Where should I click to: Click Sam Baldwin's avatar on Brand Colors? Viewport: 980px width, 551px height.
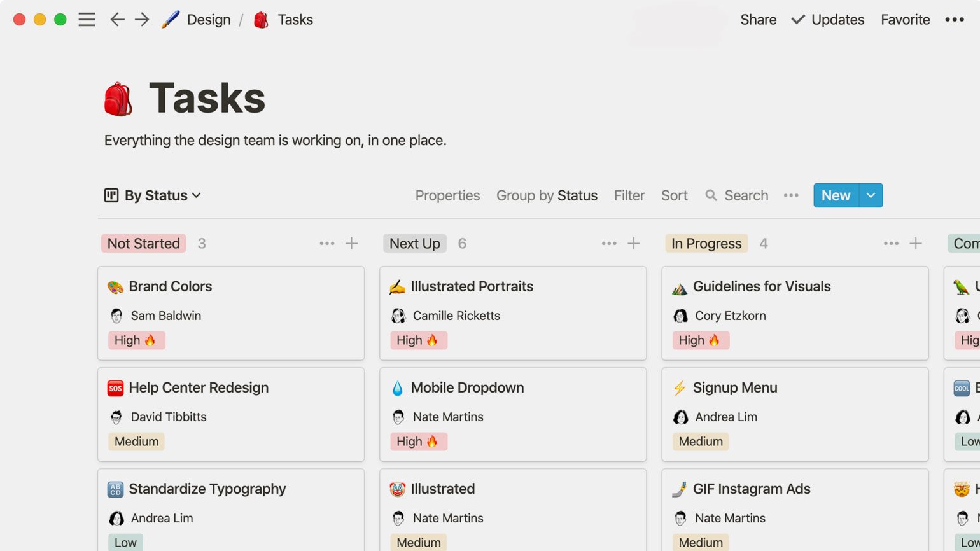tap(116, 316)
